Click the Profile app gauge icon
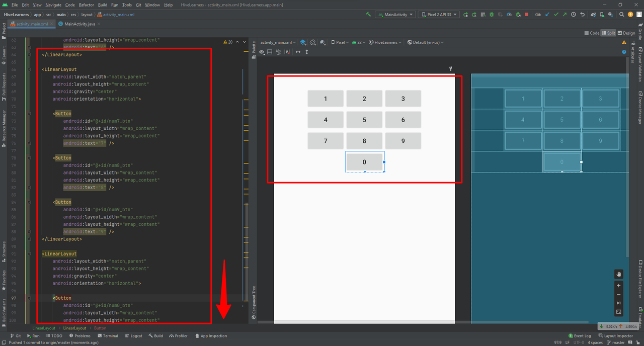This screenshot has height=346, width=644. point(509,15)
